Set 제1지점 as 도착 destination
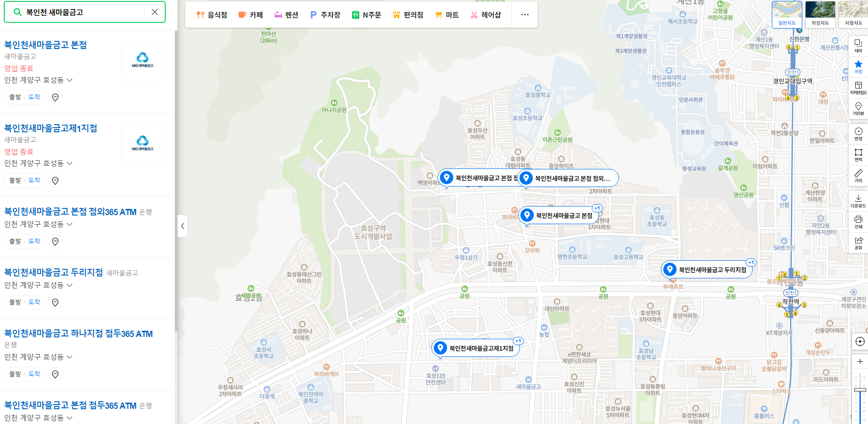 click(x=34, y=180)
